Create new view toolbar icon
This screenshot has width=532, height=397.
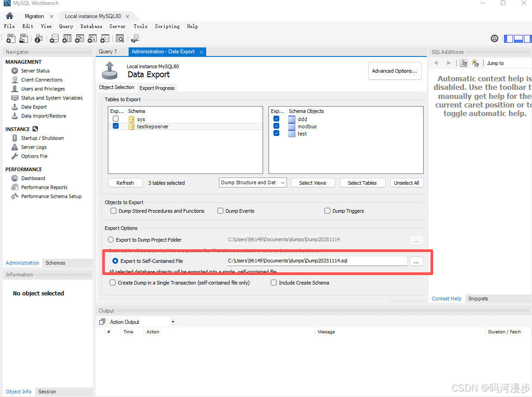click(79, 38)
